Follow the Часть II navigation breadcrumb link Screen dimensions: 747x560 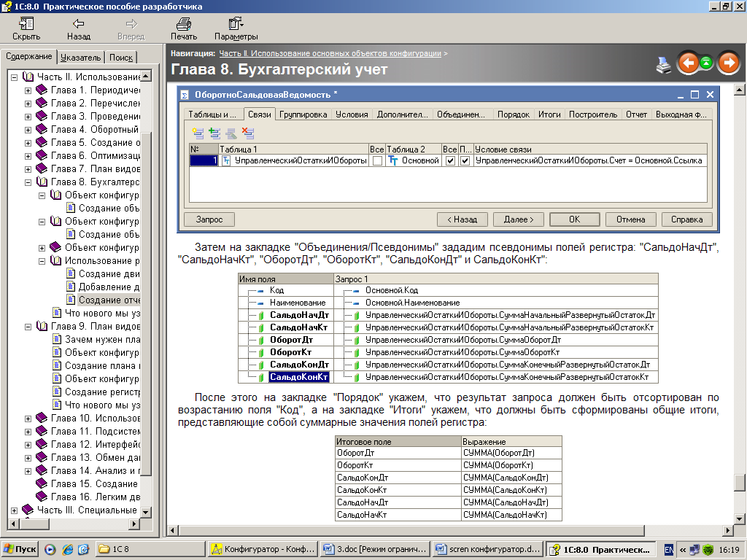point(330,53)
